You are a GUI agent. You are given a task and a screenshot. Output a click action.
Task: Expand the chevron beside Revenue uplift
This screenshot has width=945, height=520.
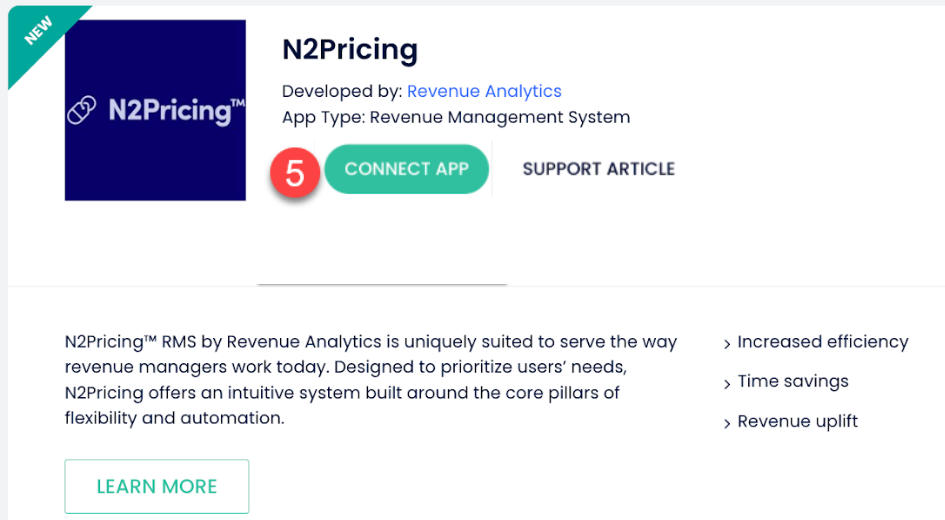[727, 423]
